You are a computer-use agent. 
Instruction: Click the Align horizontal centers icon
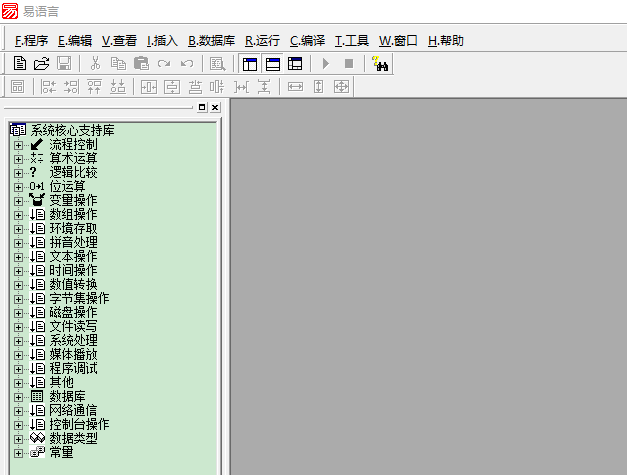[x=195, y=86]
